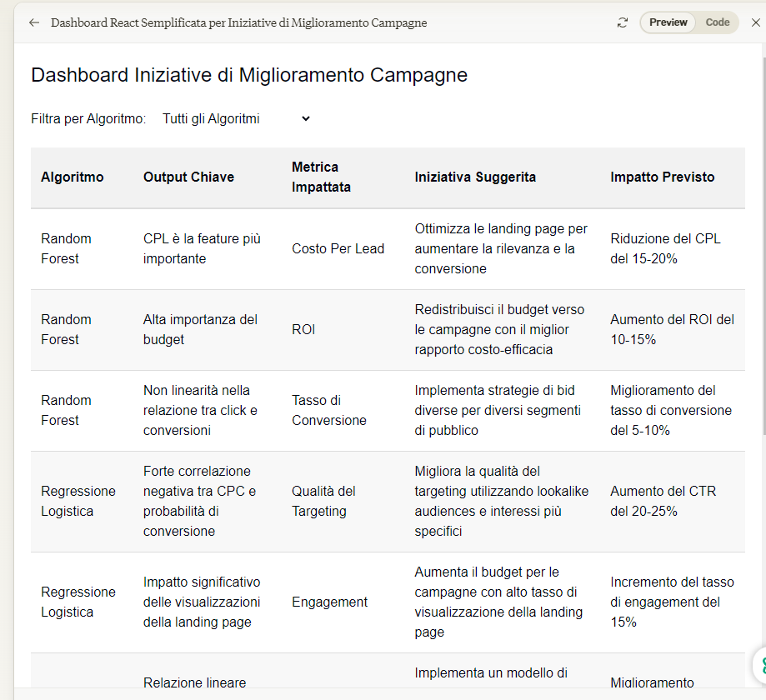Viewport: 766px width, 700px height.
Task: Click the Qualità del Targeting cell
Action: click(x=323, y=501)
